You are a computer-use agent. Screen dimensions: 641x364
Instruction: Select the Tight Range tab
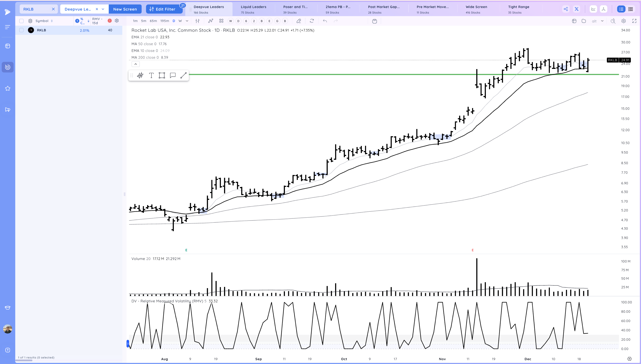(x=519, y=9)
